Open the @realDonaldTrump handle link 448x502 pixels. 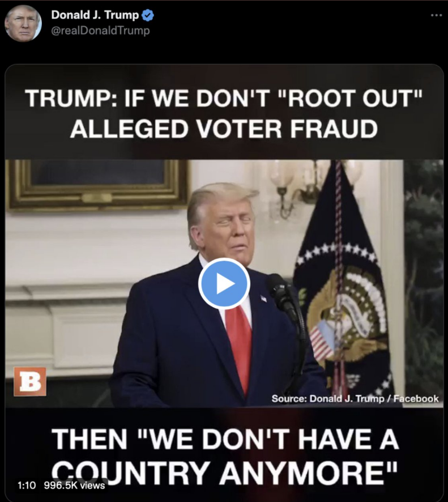coord(100,31)
